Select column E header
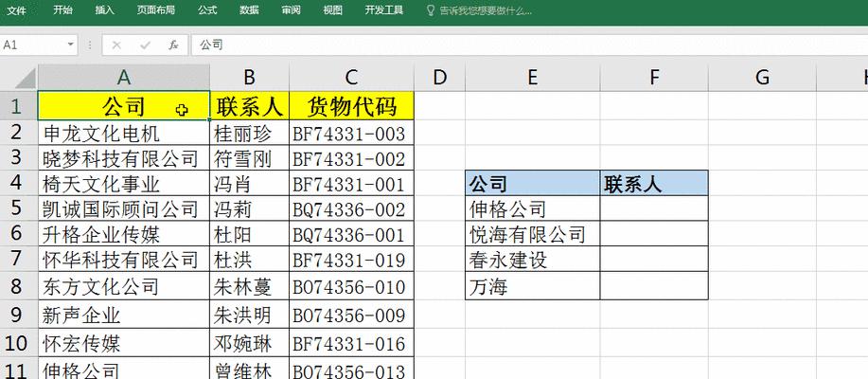 pos(533,78)
